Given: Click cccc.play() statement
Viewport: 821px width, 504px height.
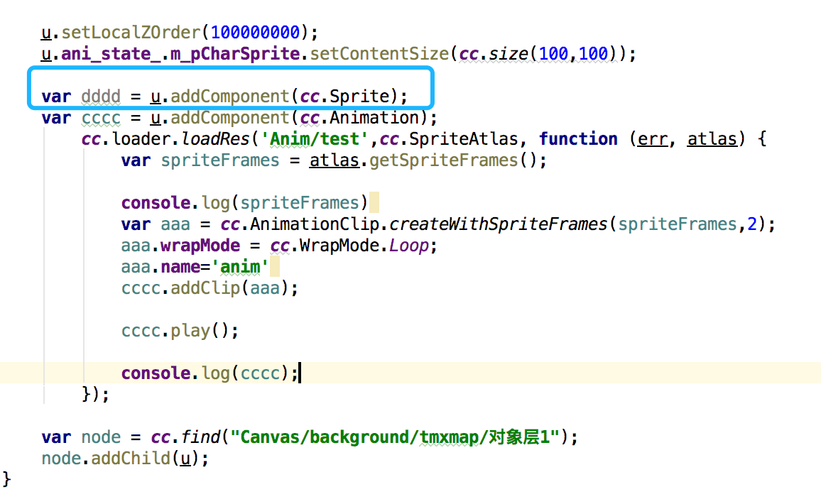Looking at the screenshot, I should 180,331.
